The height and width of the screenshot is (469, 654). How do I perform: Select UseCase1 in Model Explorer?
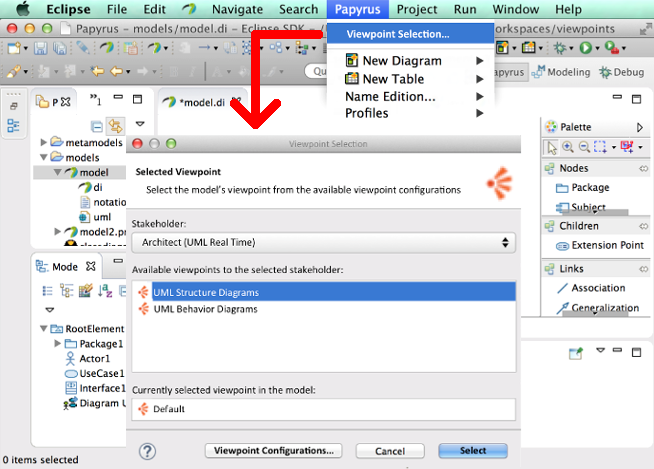95,373
